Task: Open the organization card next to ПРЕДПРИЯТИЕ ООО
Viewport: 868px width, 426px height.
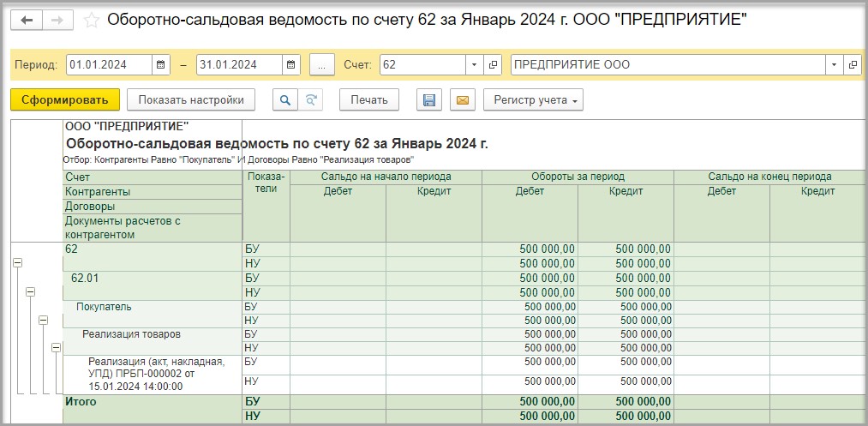Action: [x=852, y=65]
